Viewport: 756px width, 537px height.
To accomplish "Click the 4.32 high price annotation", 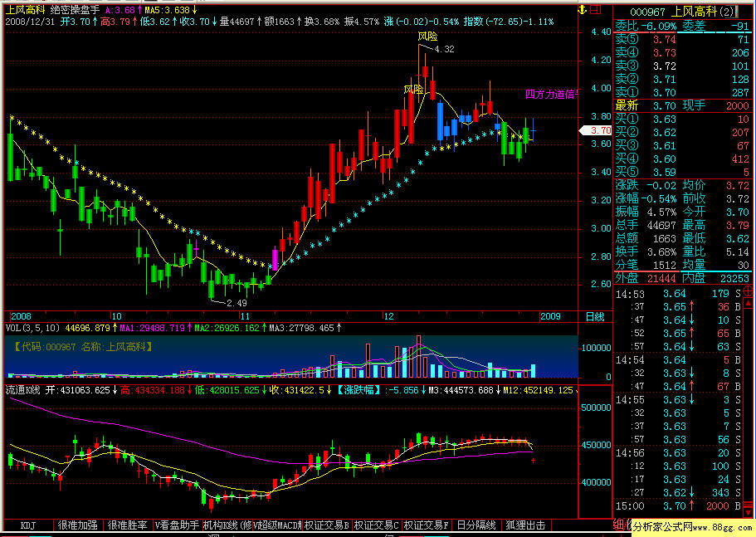I will [444, 49].
